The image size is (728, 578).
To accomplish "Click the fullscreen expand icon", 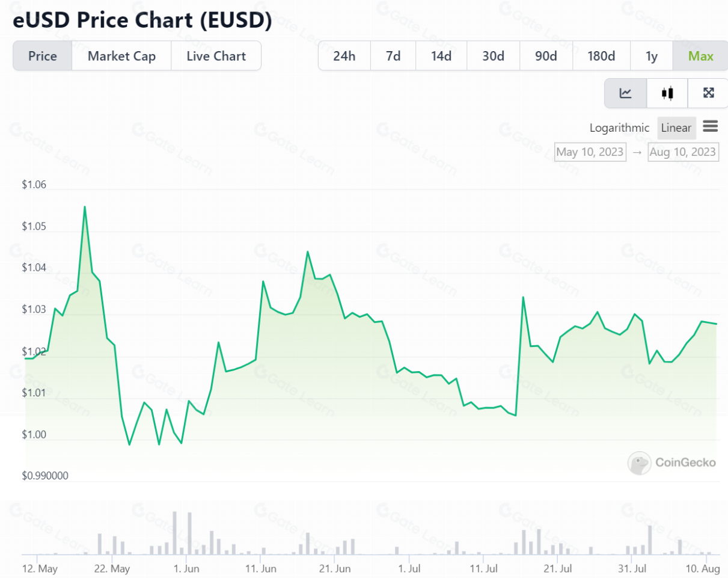I will (708, 93).
